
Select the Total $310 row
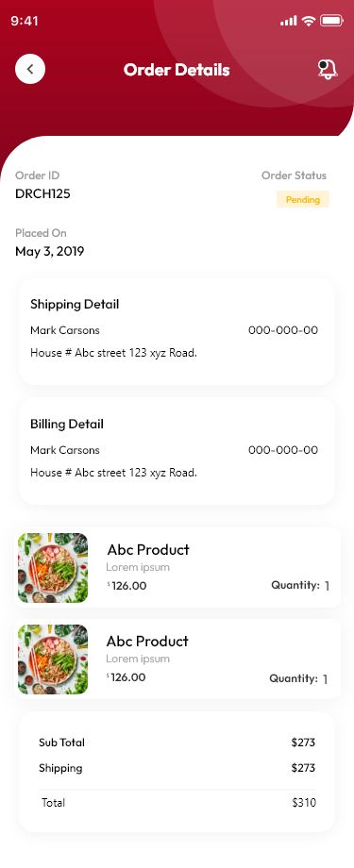[177, 803]
